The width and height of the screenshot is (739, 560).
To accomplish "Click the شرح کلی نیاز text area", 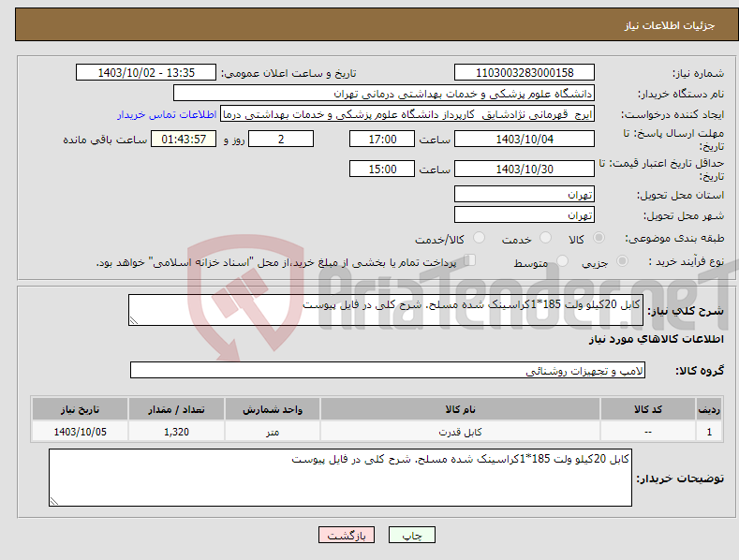I will tap(386, 310).
